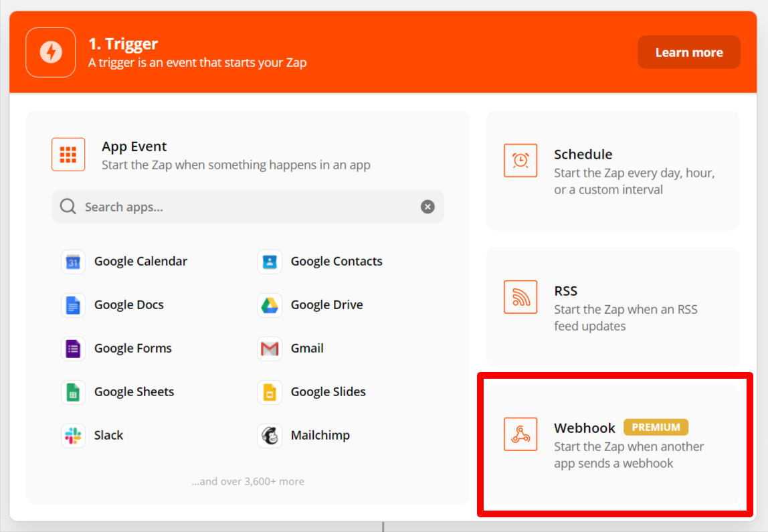Select the Google Contacts icon
This screenshot has width=768, height=532.
coord(270,262)
